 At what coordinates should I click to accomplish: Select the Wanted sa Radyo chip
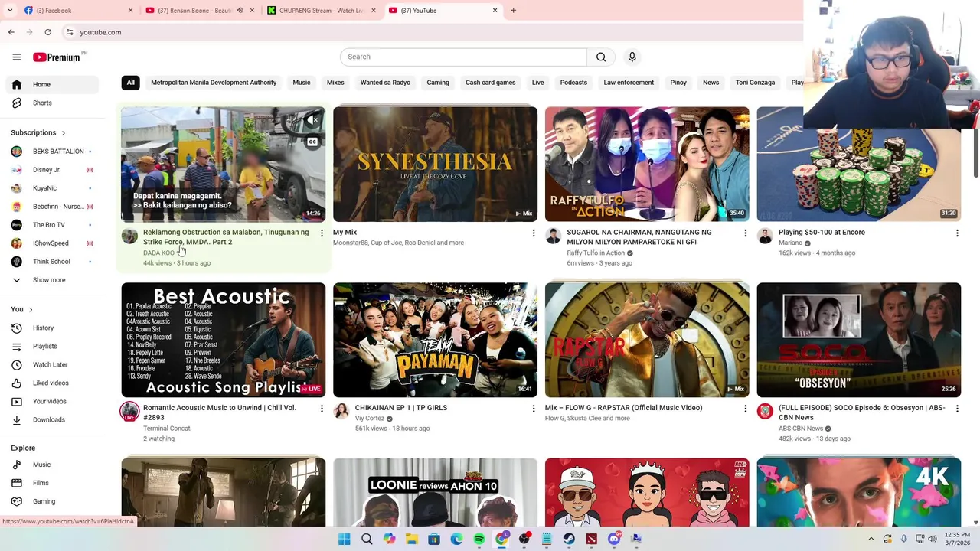coord(385,83)
